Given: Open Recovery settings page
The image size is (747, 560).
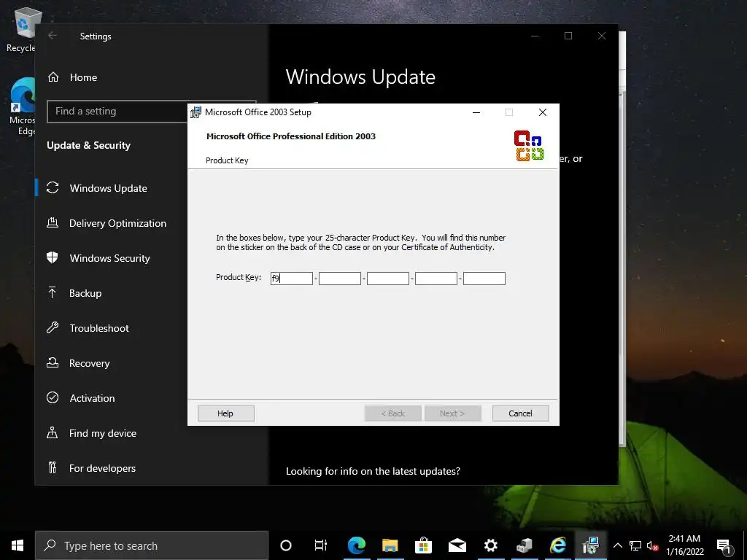Looking at the screenshot, I should tap(89, 363).
